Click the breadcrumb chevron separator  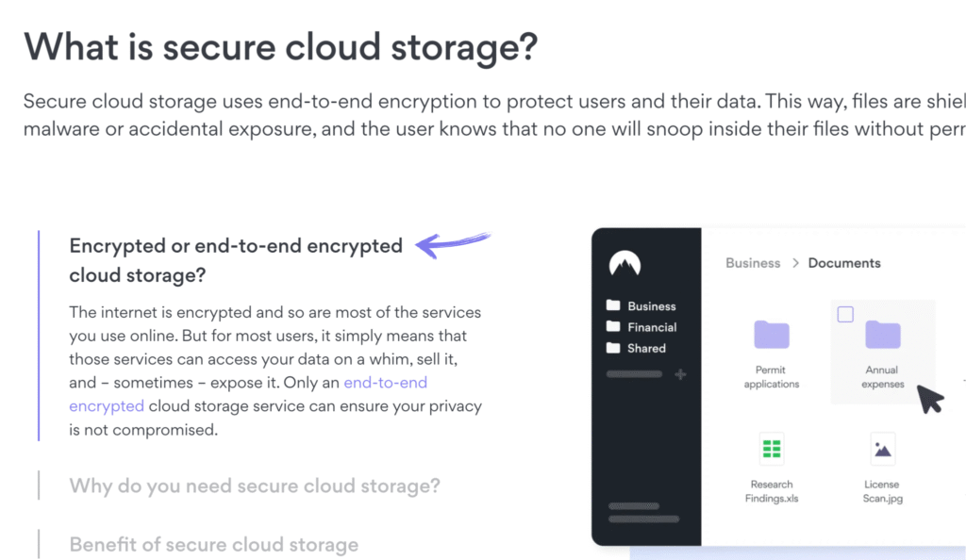click(794, 263)
